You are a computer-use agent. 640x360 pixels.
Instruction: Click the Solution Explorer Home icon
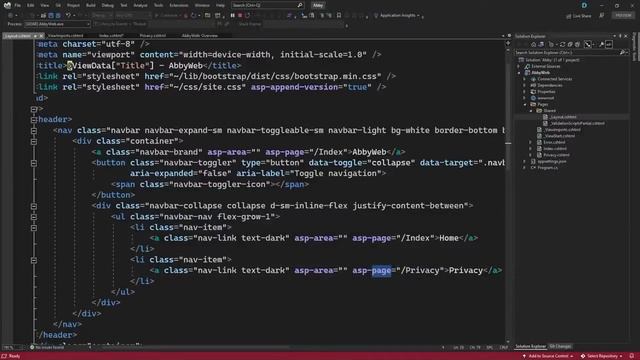[x=533, y=44]
